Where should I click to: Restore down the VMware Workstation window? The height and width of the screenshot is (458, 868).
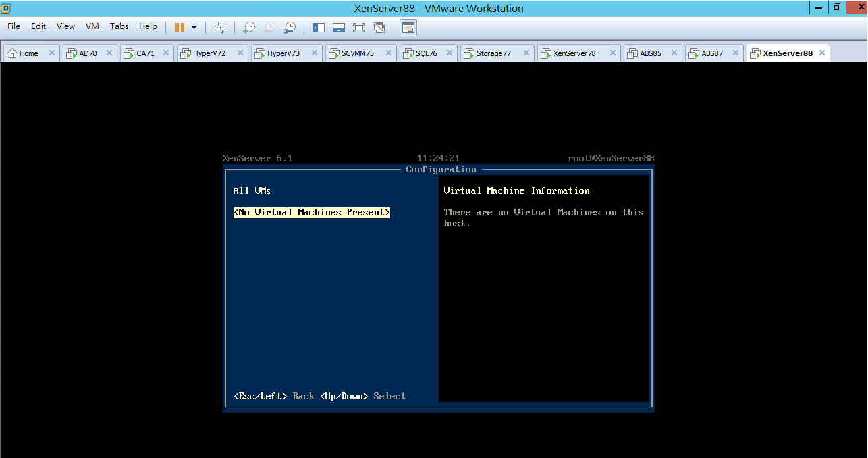(x=837, y=7)
